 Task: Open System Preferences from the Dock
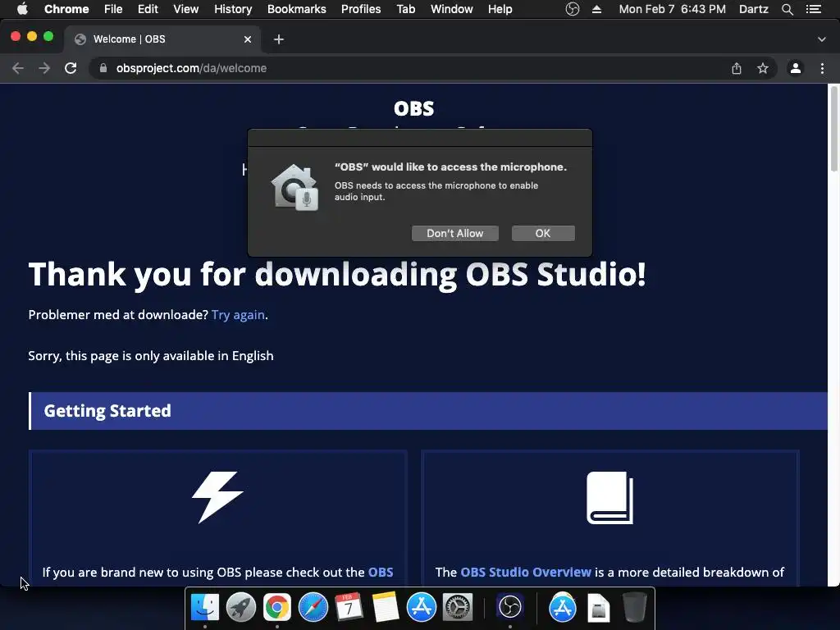tap(457, 607)
